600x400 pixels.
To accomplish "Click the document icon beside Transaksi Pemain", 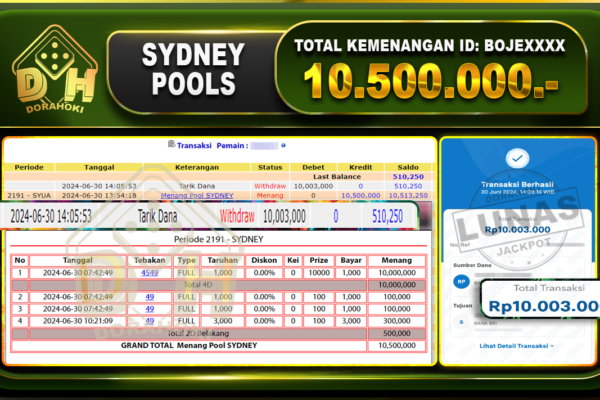I will pyautogui.click(x=171, y=144).
